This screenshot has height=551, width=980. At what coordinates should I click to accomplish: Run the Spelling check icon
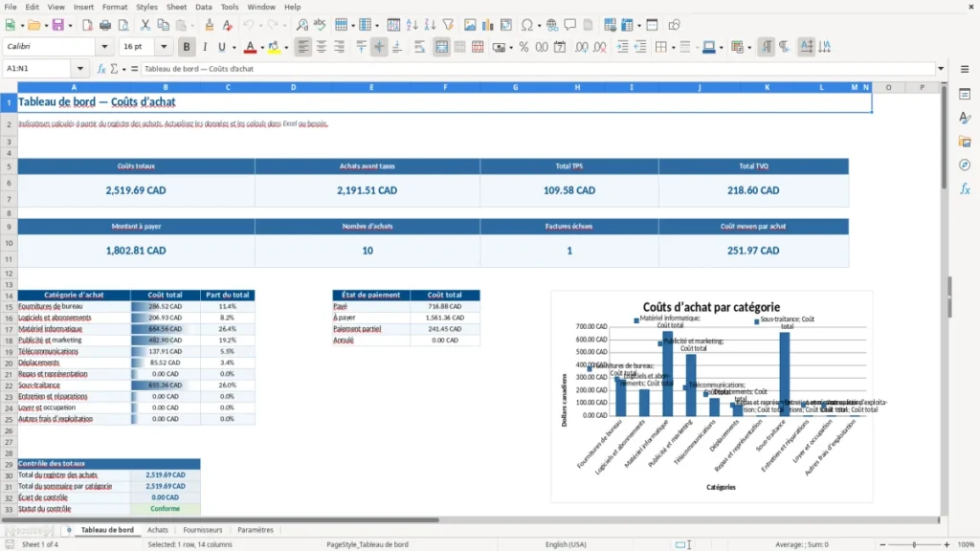pyautogui.click(x=320, y=25)
